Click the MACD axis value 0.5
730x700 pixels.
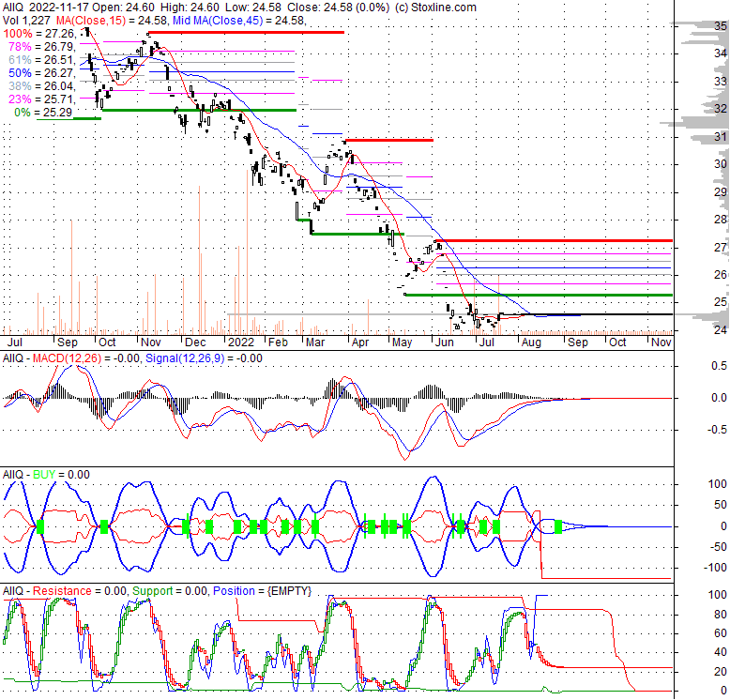[x=719, y=366]
